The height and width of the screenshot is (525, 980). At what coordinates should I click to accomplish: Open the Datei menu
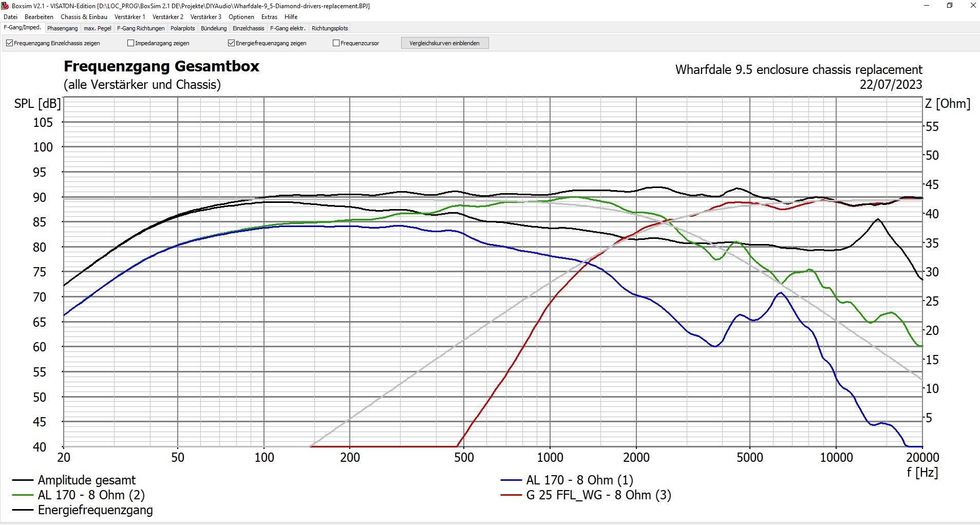click(x=10, y=17)
